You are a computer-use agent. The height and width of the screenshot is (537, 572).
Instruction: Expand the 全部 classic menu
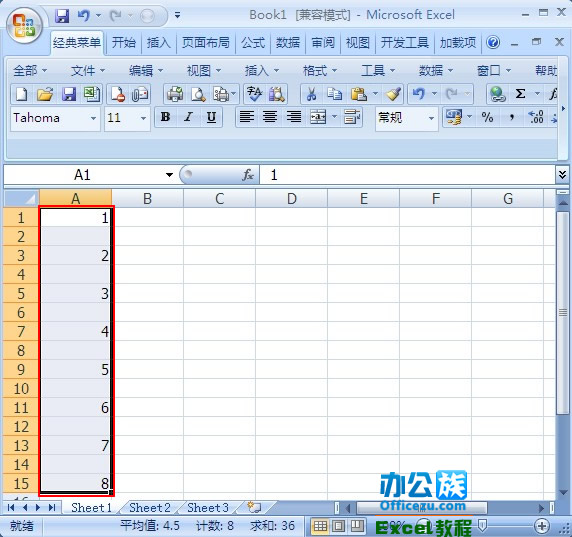pyautogui.click(x=30, y=70)
